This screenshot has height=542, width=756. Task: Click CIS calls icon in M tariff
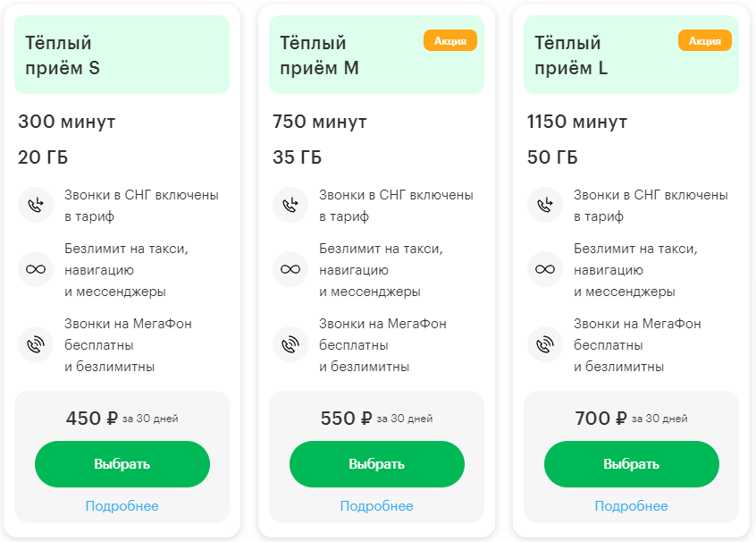click(290, 205)
